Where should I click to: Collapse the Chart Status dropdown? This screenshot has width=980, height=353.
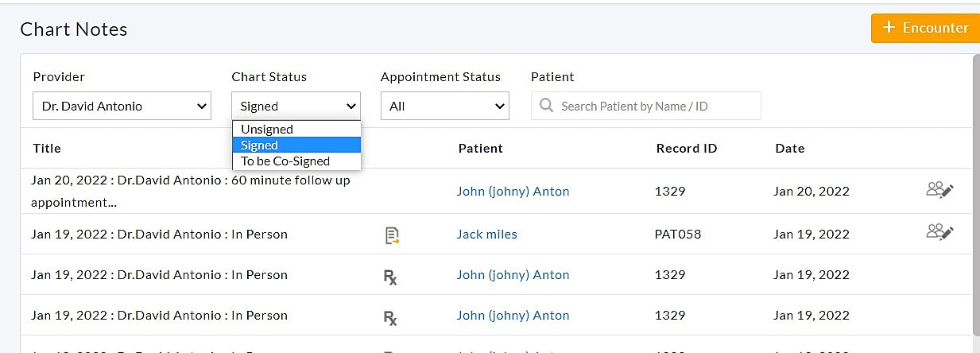pos(296,106)
